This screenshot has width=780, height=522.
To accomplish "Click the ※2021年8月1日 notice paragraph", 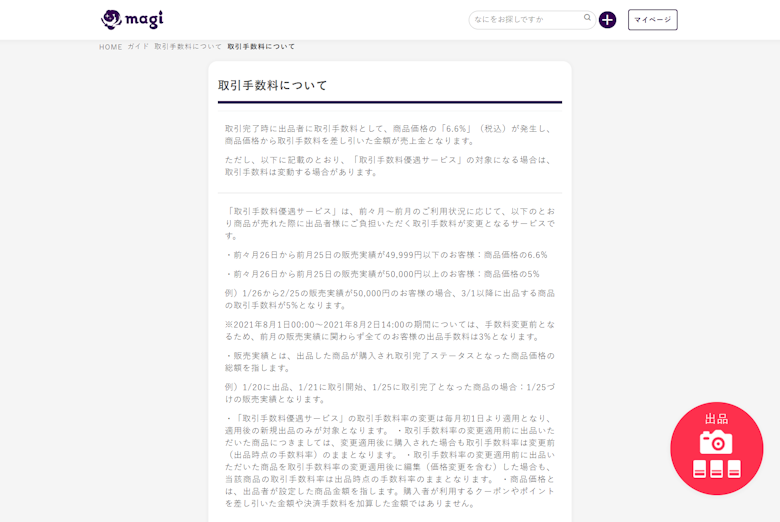I will [389, 330].
